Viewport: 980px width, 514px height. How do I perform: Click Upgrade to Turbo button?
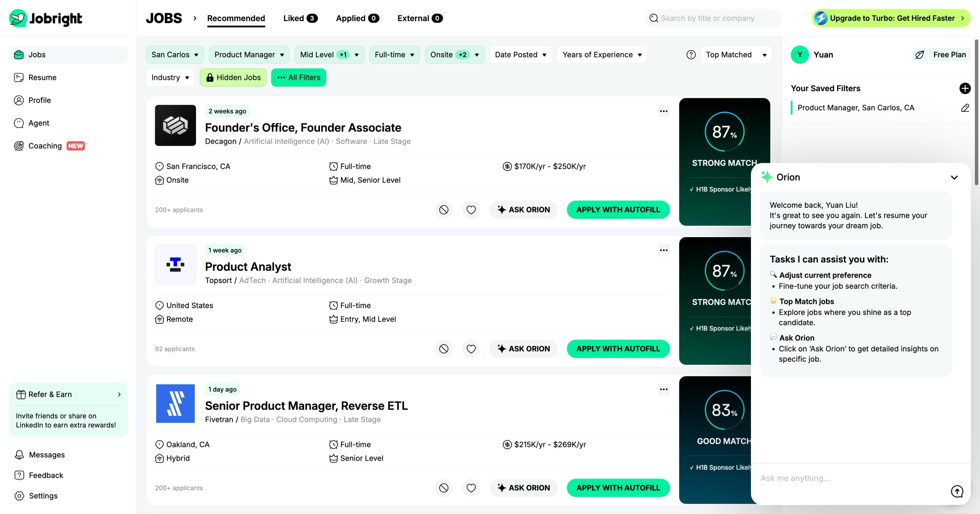point(891,18)
